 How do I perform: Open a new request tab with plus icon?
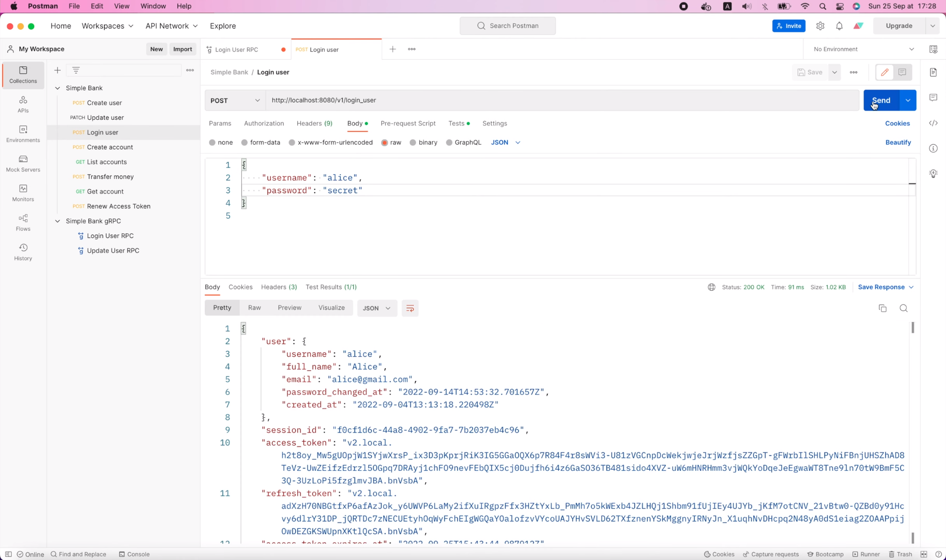[x=393, y=49]
